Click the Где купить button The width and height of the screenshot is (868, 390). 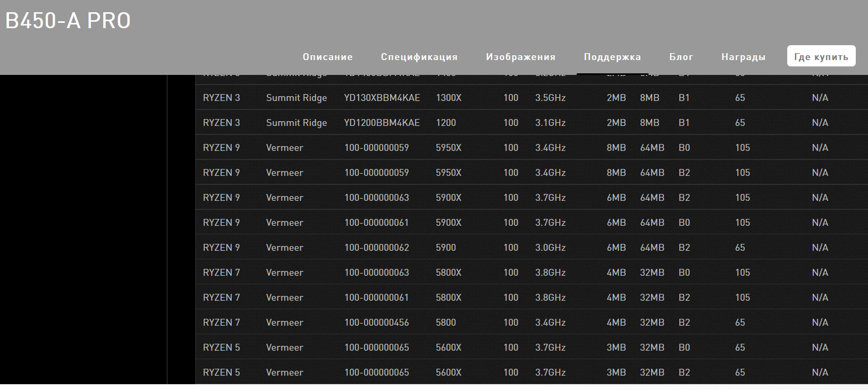[821, 56]
